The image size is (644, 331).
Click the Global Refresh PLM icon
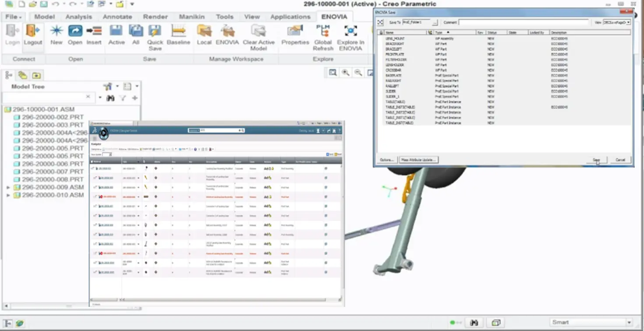coord(323,37)
